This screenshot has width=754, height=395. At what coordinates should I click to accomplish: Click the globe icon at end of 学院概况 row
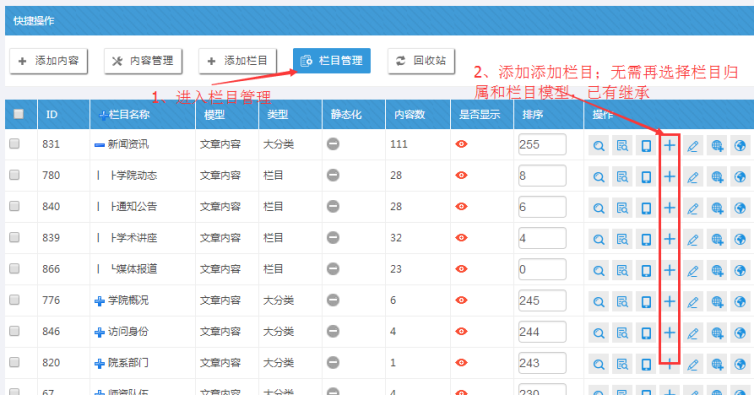pos(740,302)
